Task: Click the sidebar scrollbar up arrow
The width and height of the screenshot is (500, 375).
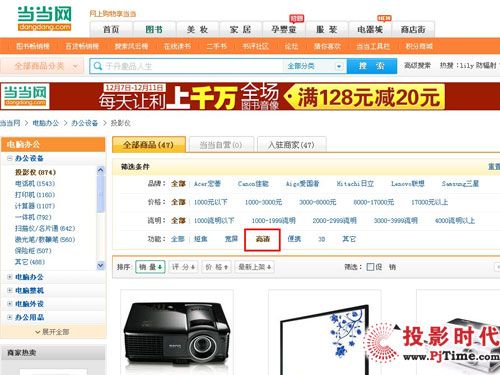Action: pos(100,170)
